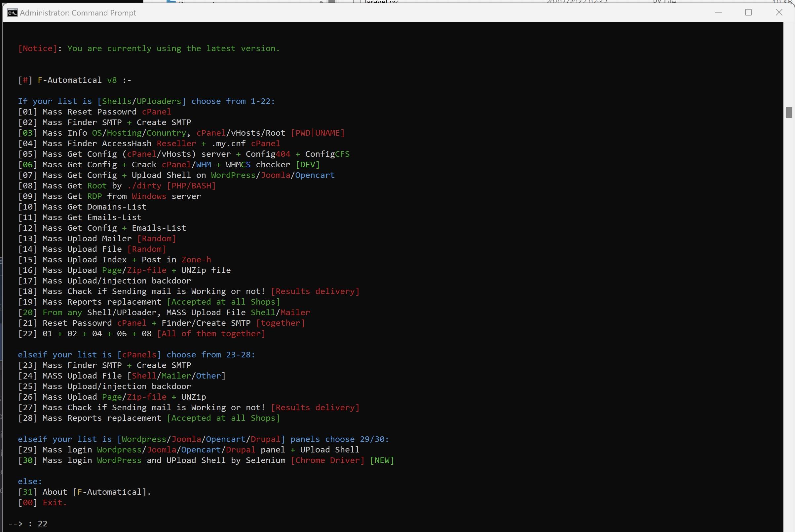Click the green [DEV] tag on line 06

[307, 165]
